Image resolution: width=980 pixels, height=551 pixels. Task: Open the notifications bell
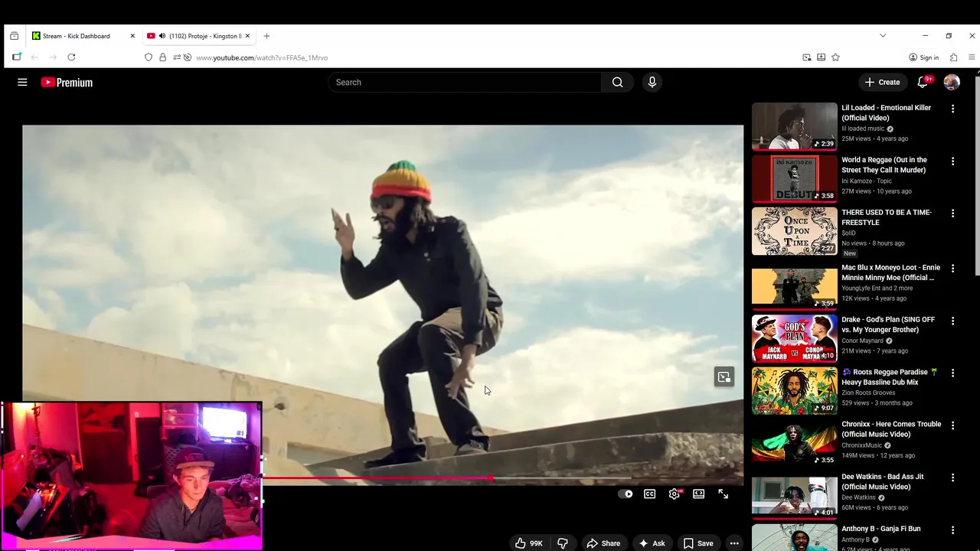(x=923, y=82)
